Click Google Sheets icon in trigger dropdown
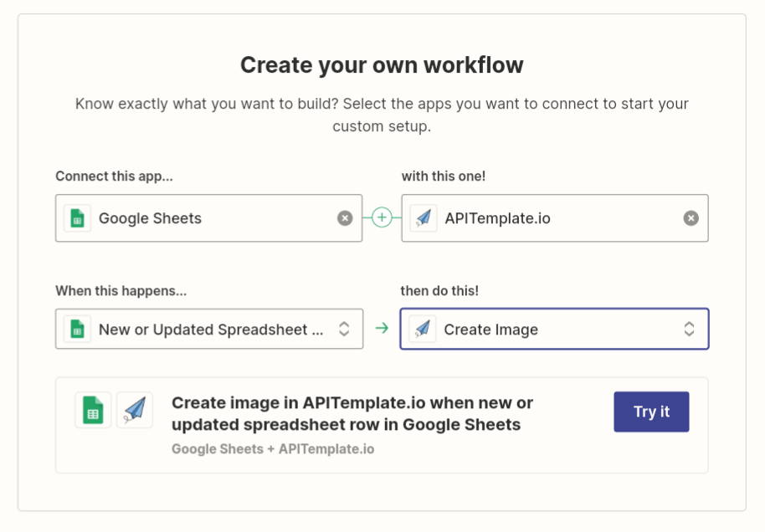This screenshot has width=765, height=532. (78, 329)
